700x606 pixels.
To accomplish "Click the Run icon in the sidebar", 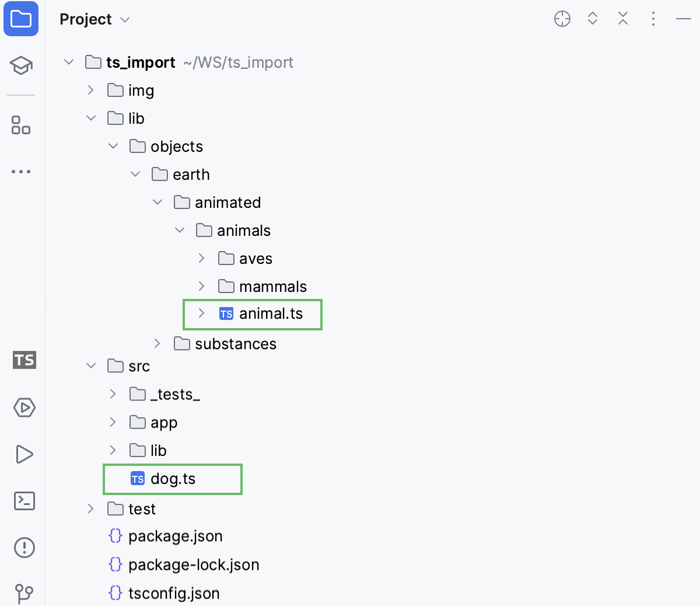I will point(24,454).
